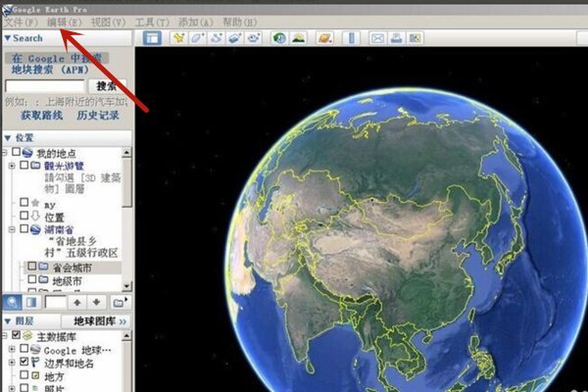Click the Add Placemark pushpin icon
588x392 pixels.
pyautogui.click(x=179, y=38)
